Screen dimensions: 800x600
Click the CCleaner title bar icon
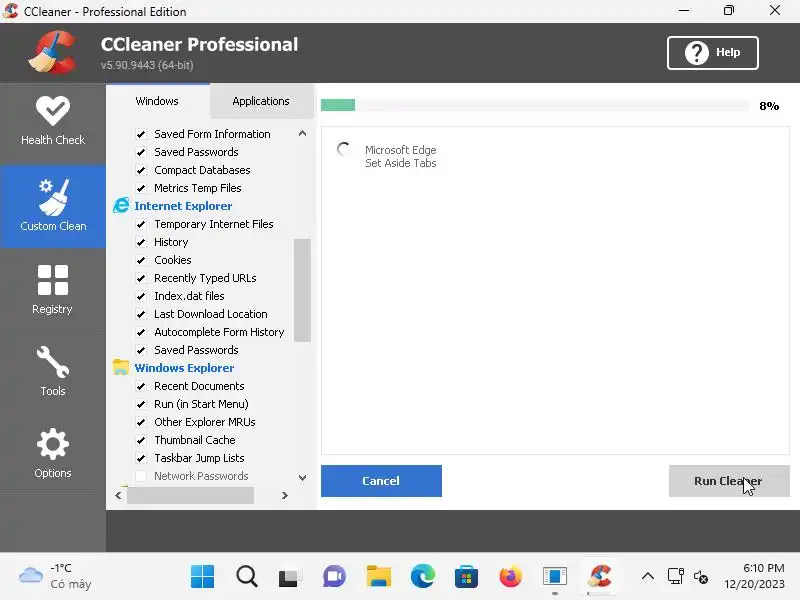coord(10,11)
